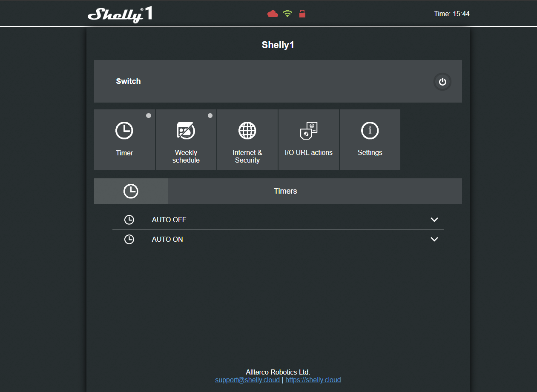Screen dimensions: 537x392
Task: Open the https://shelly.cloud link
Action: point(313,380)
